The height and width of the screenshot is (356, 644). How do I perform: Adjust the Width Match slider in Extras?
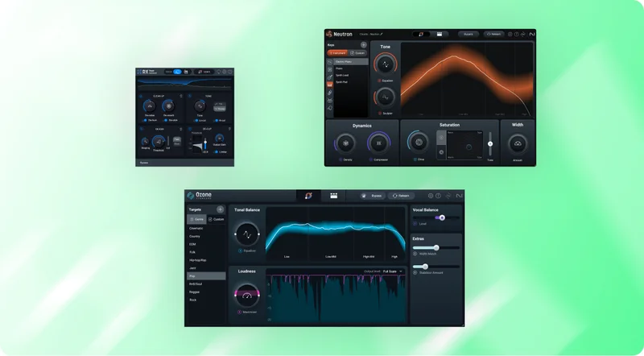pyautogui.click(x=436, y=248)
